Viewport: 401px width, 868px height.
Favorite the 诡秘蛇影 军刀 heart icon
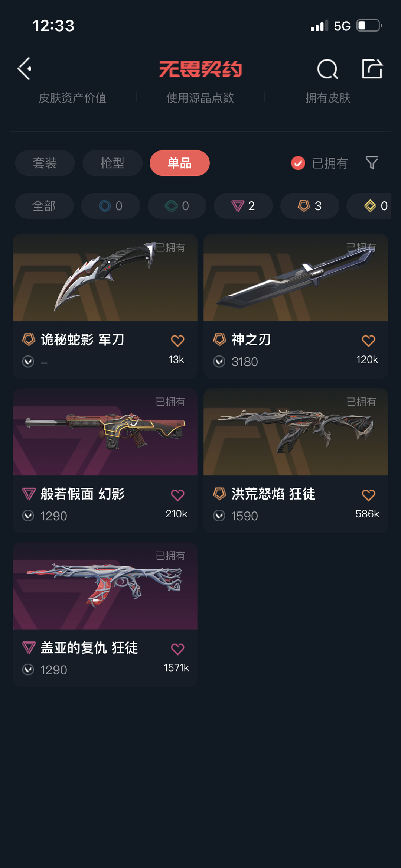[177, 341]
